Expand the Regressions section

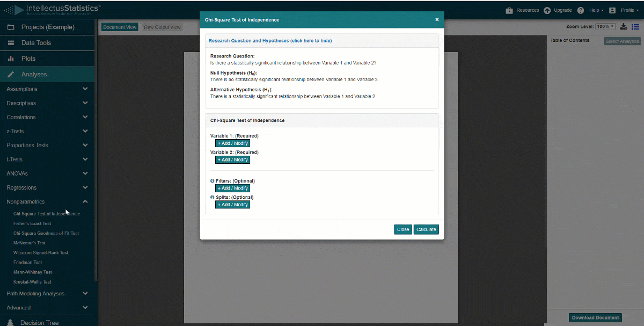[85, 187]
